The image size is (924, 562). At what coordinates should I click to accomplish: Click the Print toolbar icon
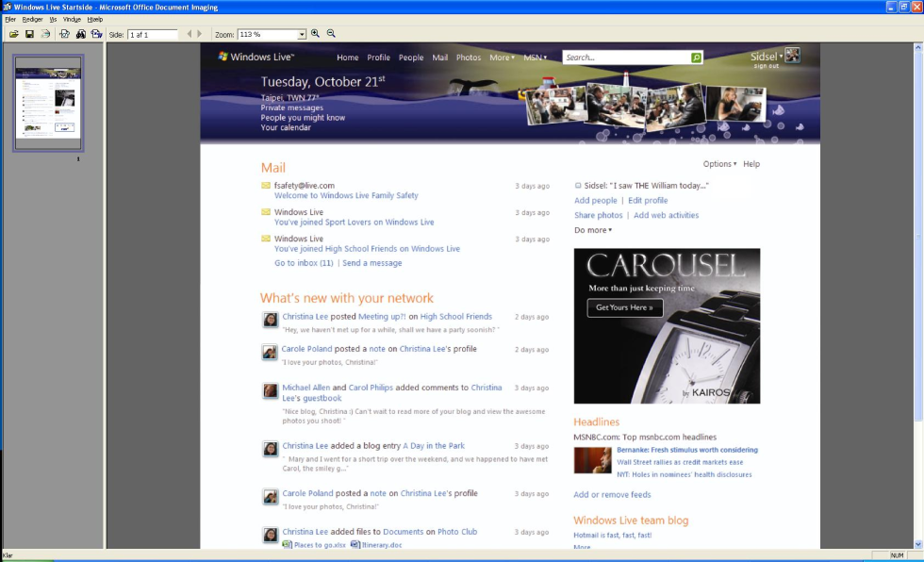tap(44, 34)
